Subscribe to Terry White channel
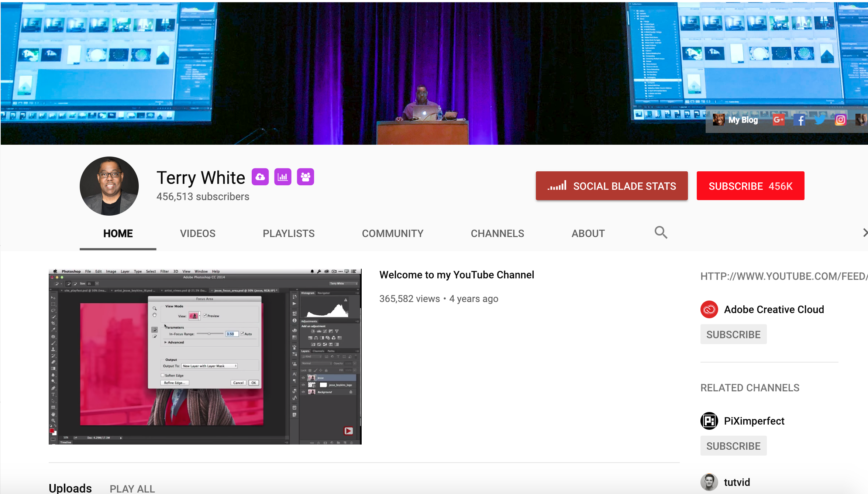 point(750,186)
